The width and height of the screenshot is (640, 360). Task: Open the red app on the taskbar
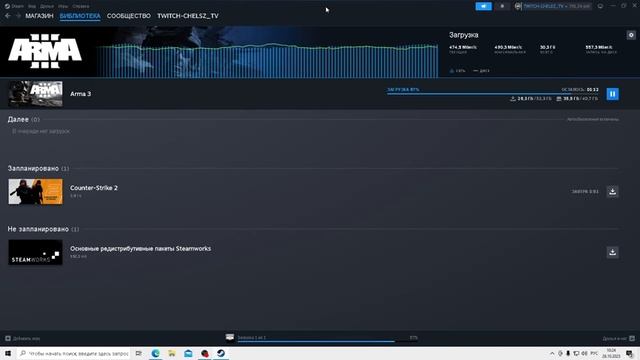pyautogui.click(x=204, y=353)
